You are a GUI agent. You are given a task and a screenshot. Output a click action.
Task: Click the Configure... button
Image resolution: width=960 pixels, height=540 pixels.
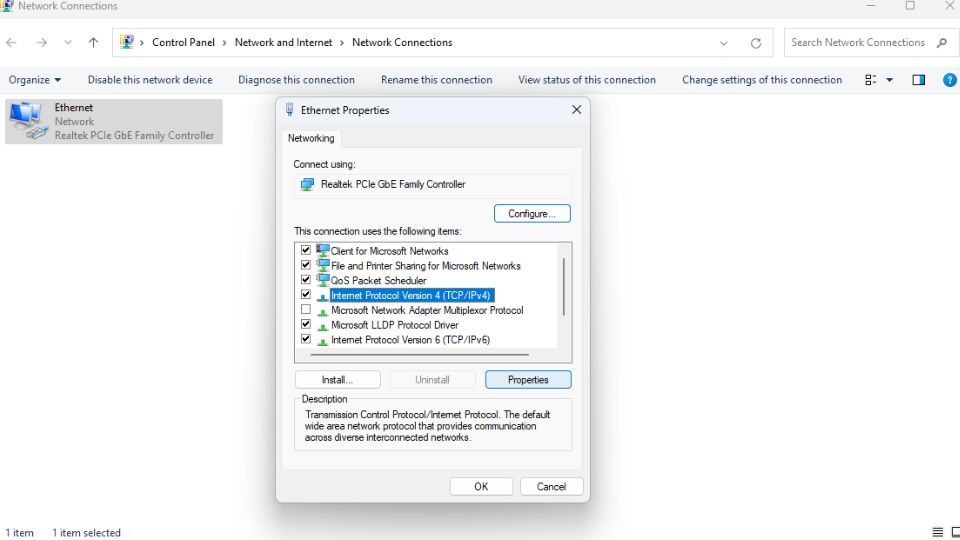click(532, 214)
